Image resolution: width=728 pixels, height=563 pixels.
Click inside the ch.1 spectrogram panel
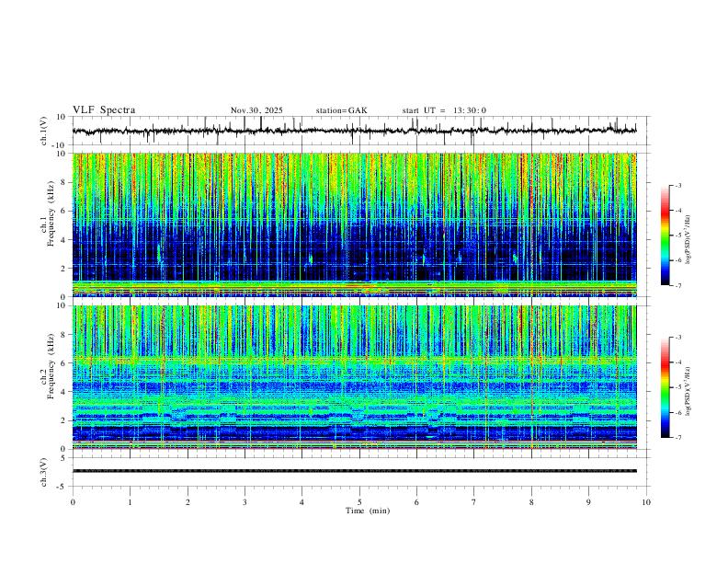click(354, 224)
